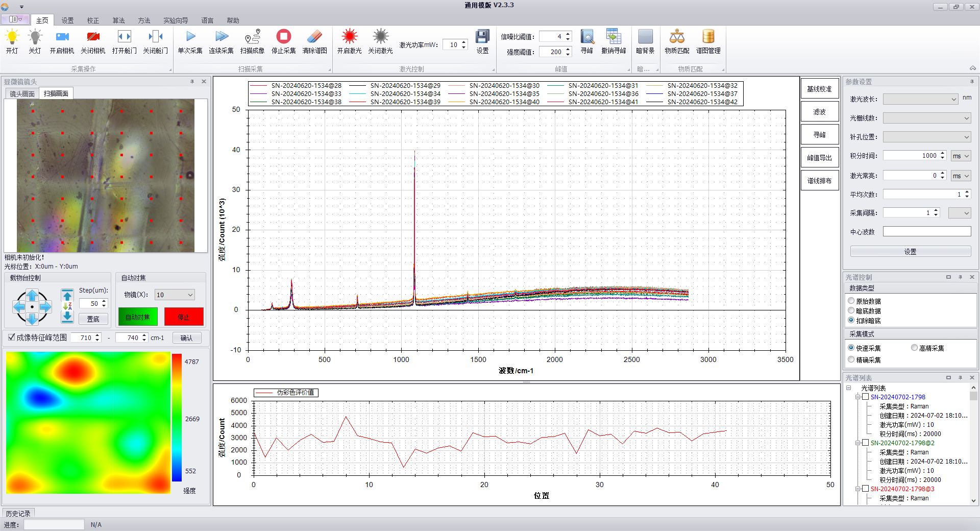Image resolution: width=980 pixels, height=531 pixels.
Task: Open 谱图管理 database icon
Action: click(708, 37)
